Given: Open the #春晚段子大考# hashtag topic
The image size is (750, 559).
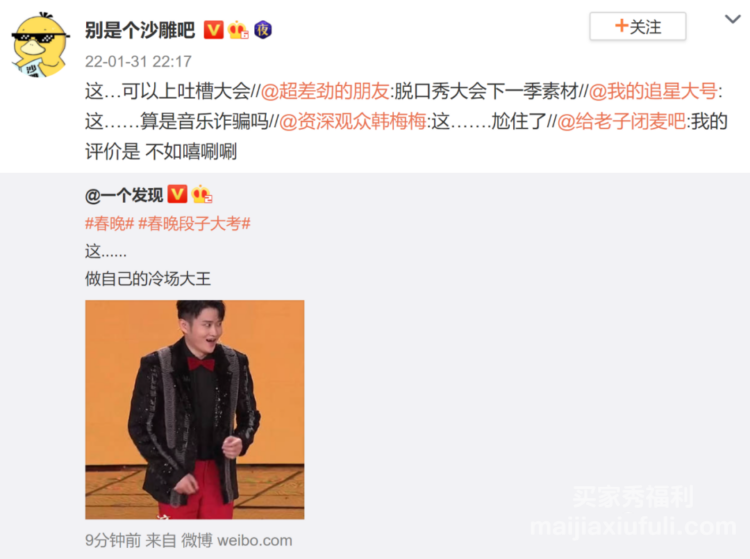Looking at the screenshot, I should coord(194,223).
